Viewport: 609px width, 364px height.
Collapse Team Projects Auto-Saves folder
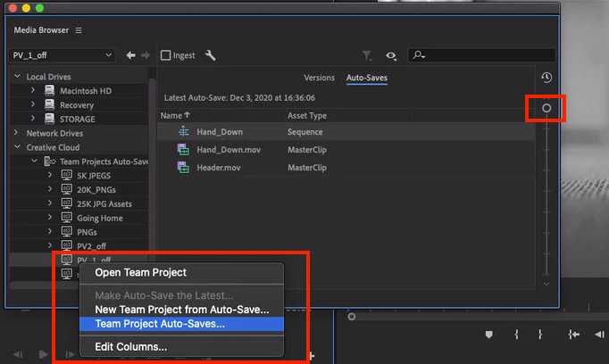click(34, 161)
